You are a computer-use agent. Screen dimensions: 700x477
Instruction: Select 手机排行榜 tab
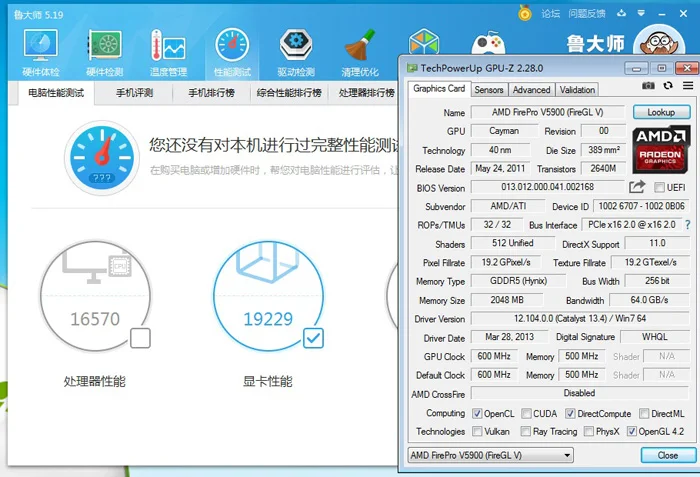click(212, 93)
